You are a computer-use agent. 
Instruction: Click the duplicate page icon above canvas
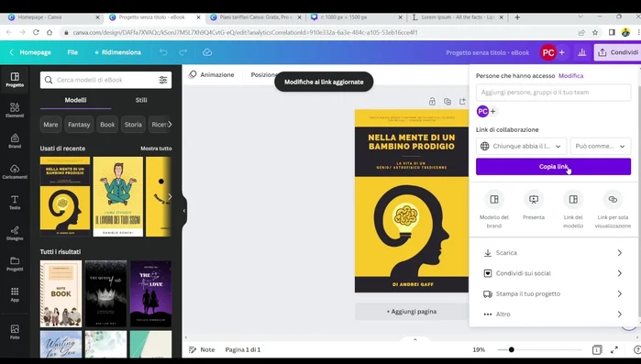(x=448, y=102)
